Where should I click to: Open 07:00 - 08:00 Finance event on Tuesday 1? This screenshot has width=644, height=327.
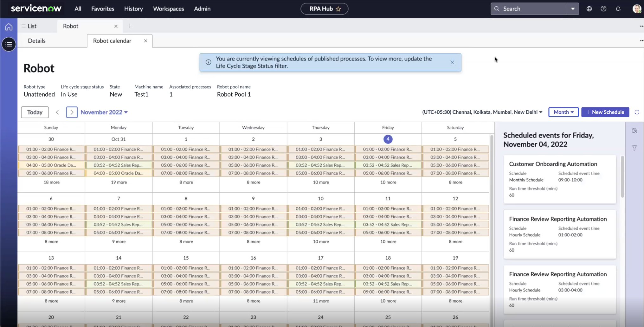186,173
